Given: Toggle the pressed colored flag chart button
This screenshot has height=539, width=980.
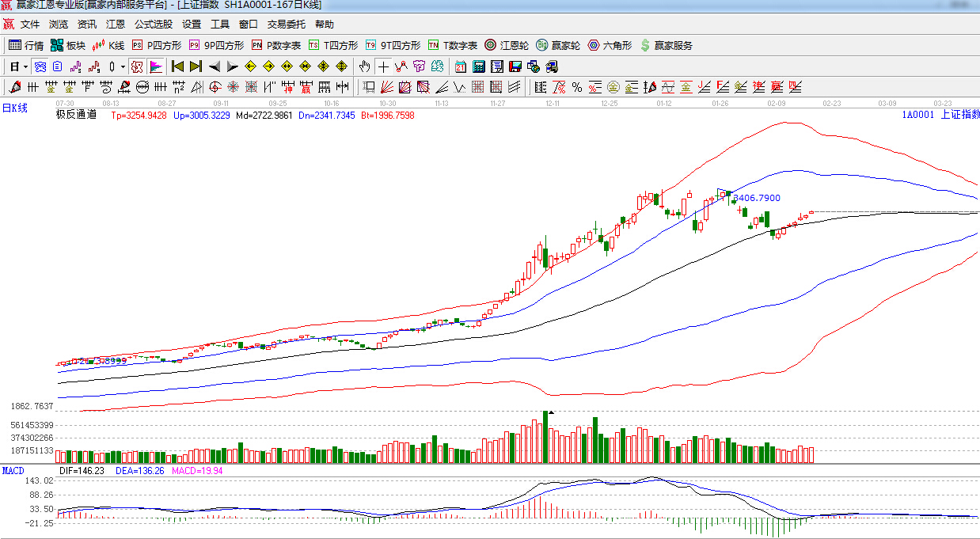Looking at the screenshot, I should 156,66.
